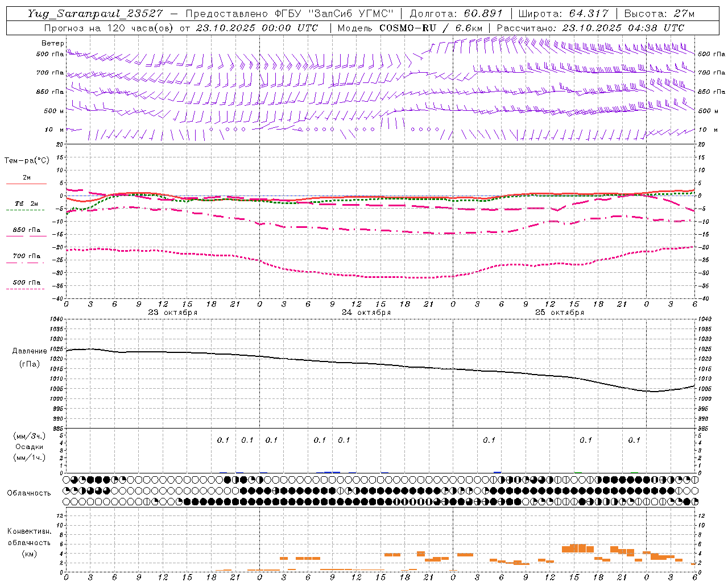Click the Тем-ра(°C) axis label

click(x=27, y=161)
